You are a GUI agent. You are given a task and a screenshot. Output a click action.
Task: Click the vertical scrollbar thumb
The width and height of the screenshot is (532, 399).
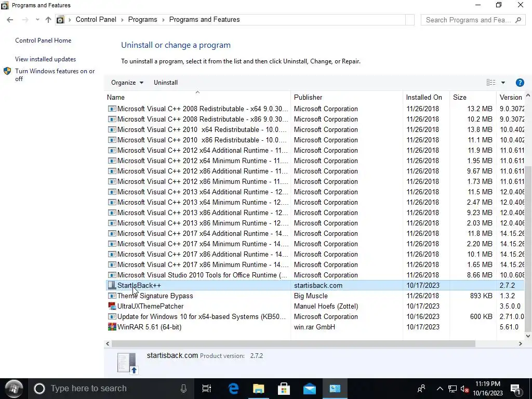(x=528, y=249)
